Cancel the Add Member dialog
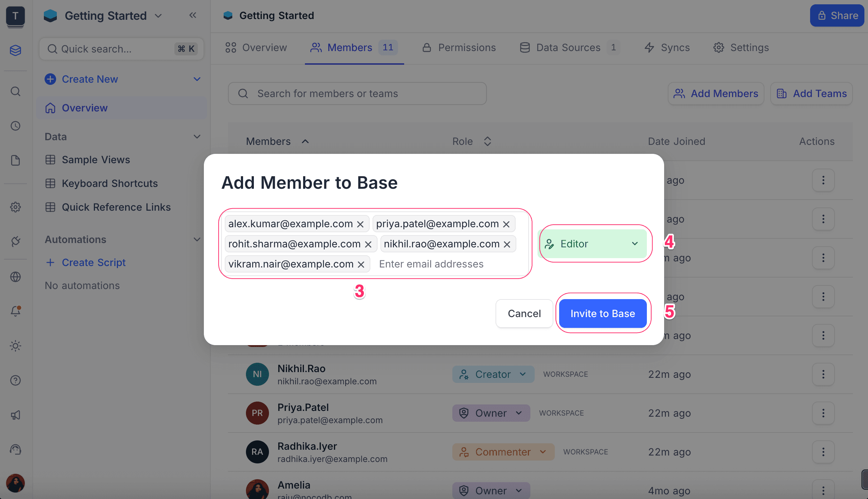Image resolution: width=868 pixels, height=499 pixels. click(x=524, y=313)
